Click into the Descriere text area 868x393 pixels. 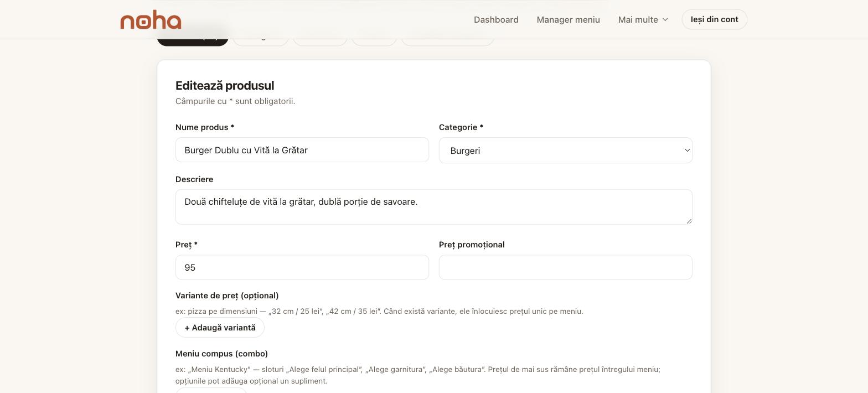click(x=434, y=207)
